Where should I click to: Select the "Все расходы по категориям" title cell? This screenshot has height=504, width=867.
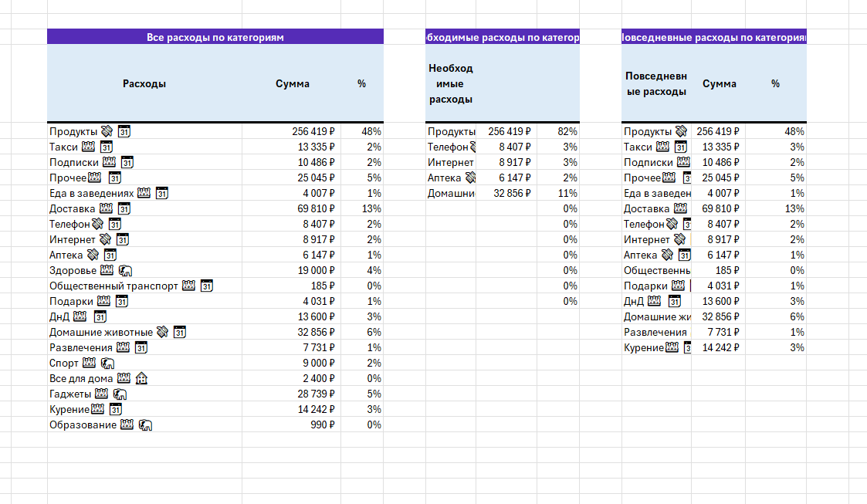pyautogui.click(x=215, y=37)
